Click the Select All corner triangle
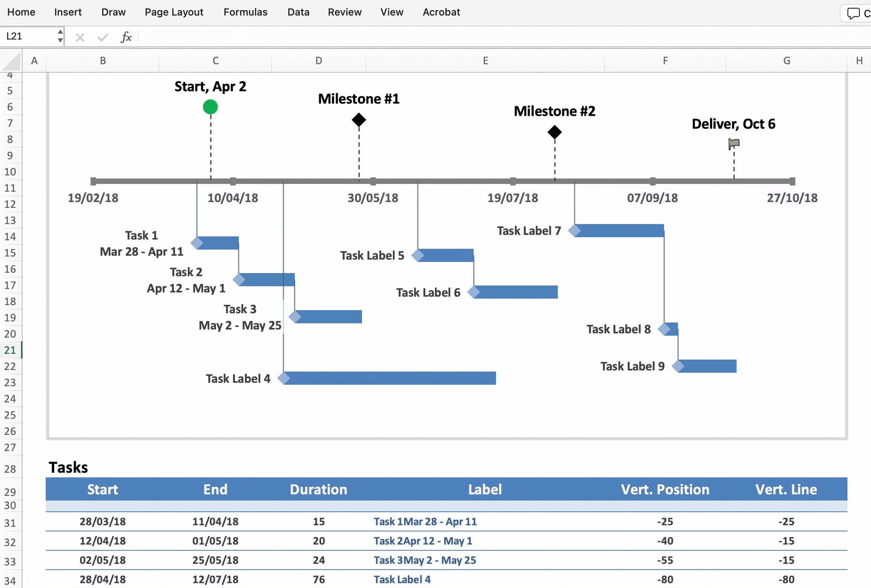This screenshot has width=871, height=588. [x=12, y=62]
